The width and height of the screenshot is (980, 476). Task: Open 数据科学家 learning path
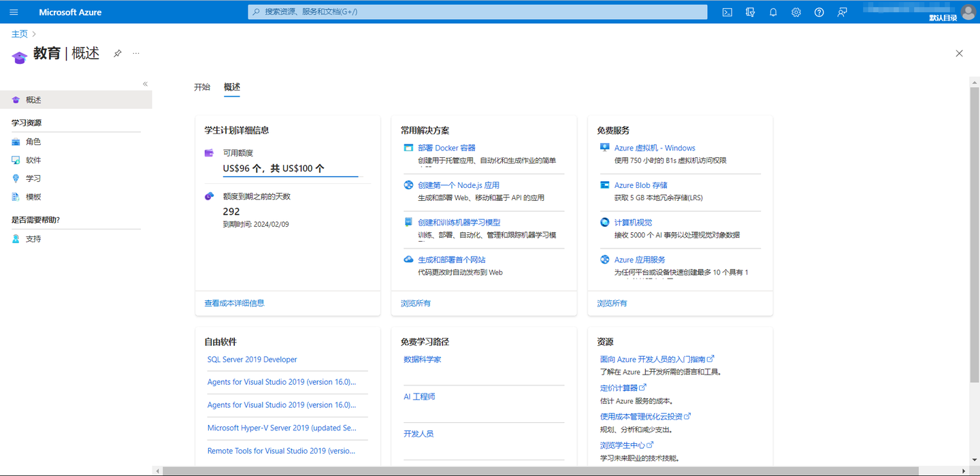[x=423, y=360]
